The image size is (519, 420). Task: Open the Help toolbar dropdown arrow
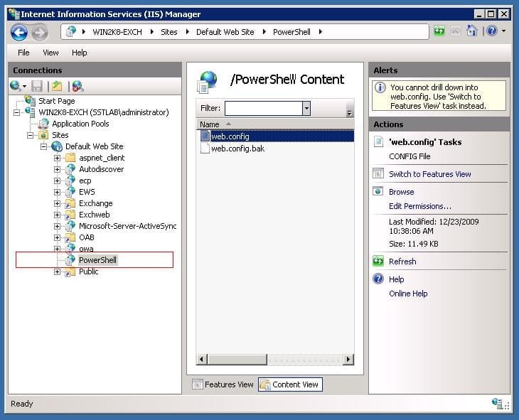504,31
